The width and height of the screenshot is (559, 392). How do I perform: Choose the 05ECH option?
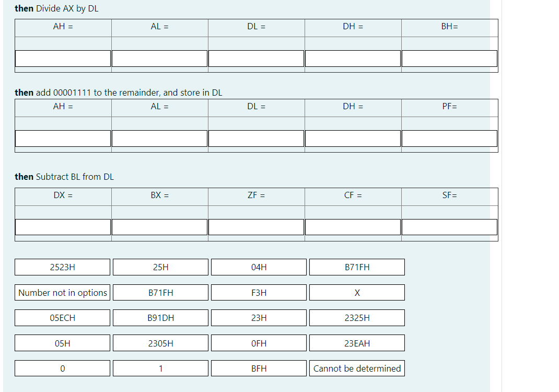[62, 317]
